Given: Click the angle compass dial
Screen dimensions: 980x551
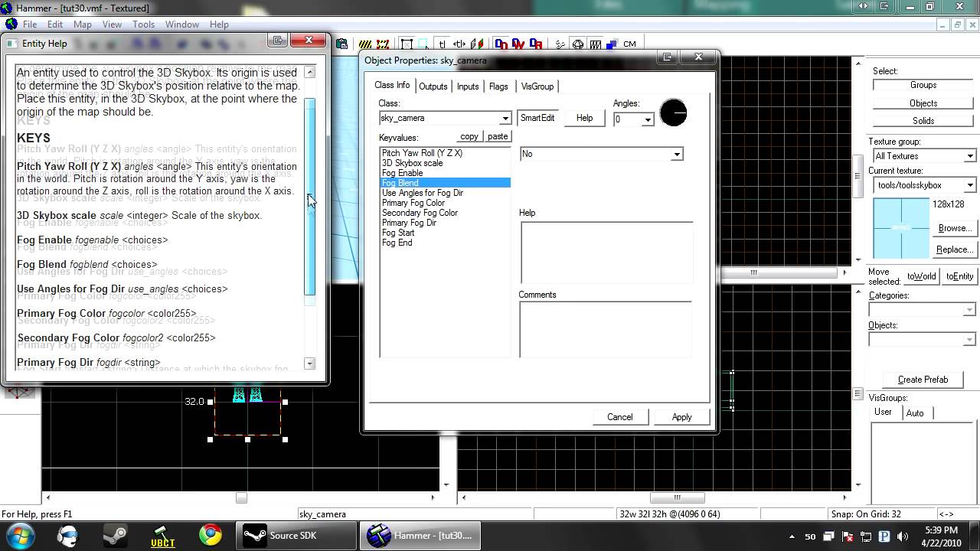Looking at the screenshot, I should [x=673, y=113].
